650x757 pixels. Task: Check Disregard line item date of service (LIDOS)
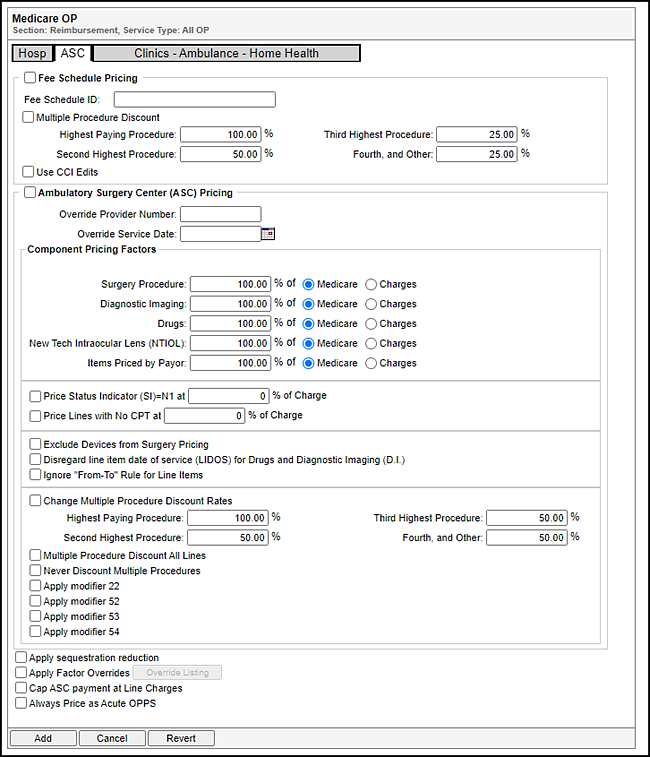[35, 459]
